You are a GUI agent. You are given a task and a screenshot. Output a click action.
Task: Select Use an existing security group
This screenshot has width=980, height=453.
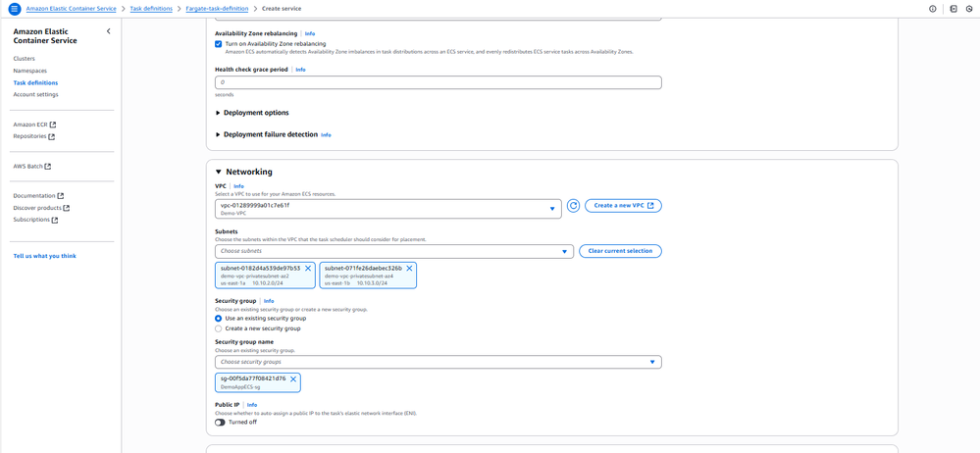[219, 319]
